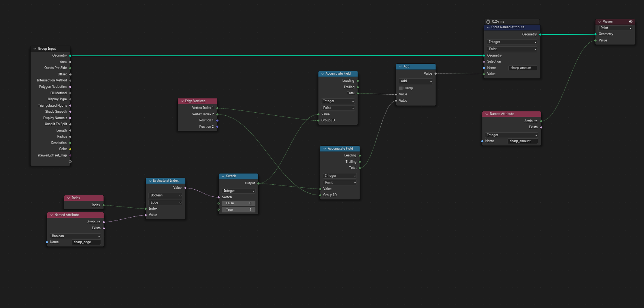Collapse the Evaluate at Index node
This screenshot has width=644, height=308.
(150, 181)
